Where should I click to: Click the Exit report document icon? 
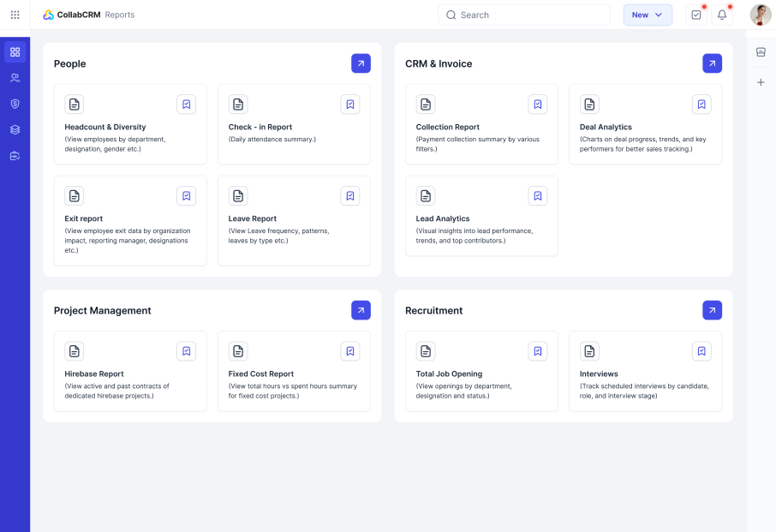coord(75,196)
